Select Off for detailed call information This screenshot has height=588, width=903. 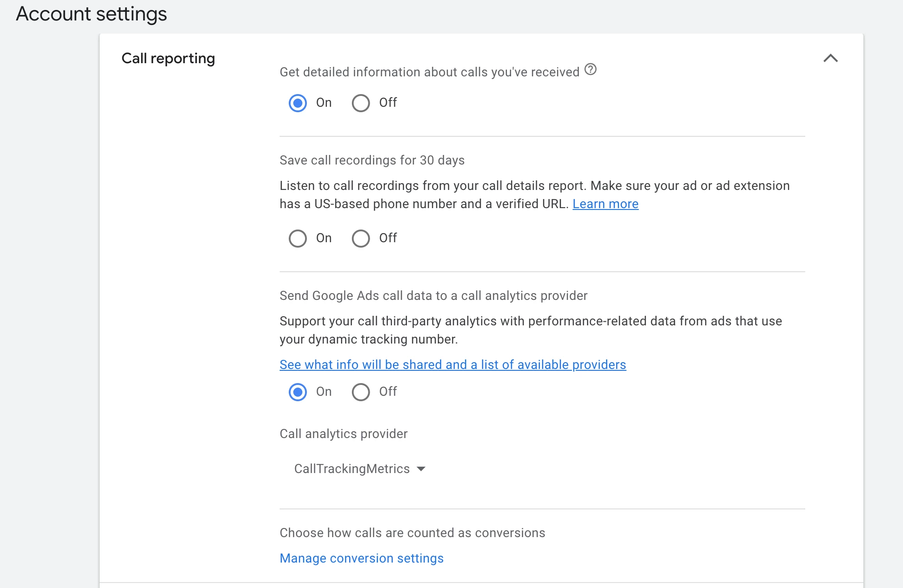point(361,103)
